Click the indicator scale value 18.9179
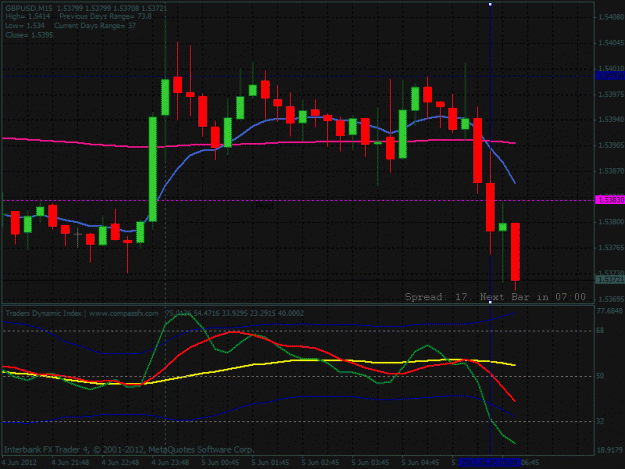The height and width of the screenshot is (469, 625). pyautogui.click(x=610, y=450)
